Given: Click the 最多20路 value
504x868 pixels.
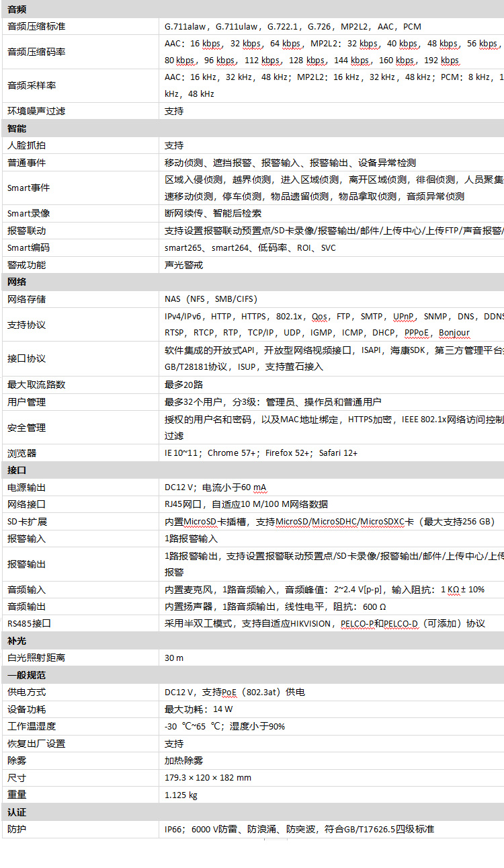Looking at the screenshot, I should [183, 385].
